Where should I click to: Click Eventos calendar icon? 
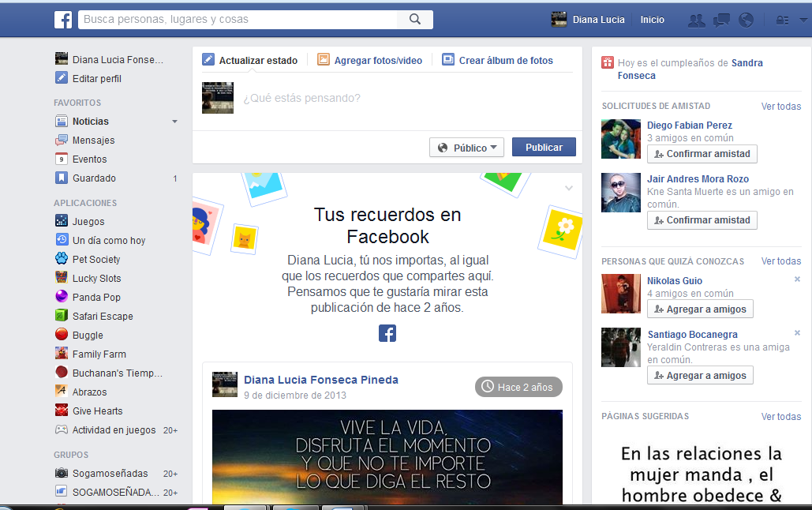pos(61,159)
